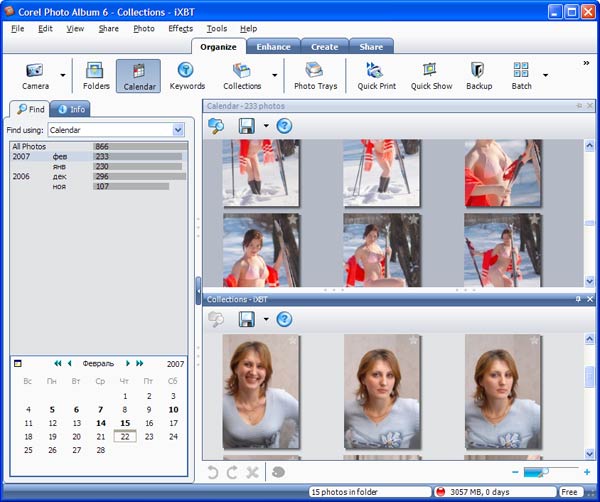The image size is (600, 502).
Task: Go to next month in calendar
Action: pos(127,363)
